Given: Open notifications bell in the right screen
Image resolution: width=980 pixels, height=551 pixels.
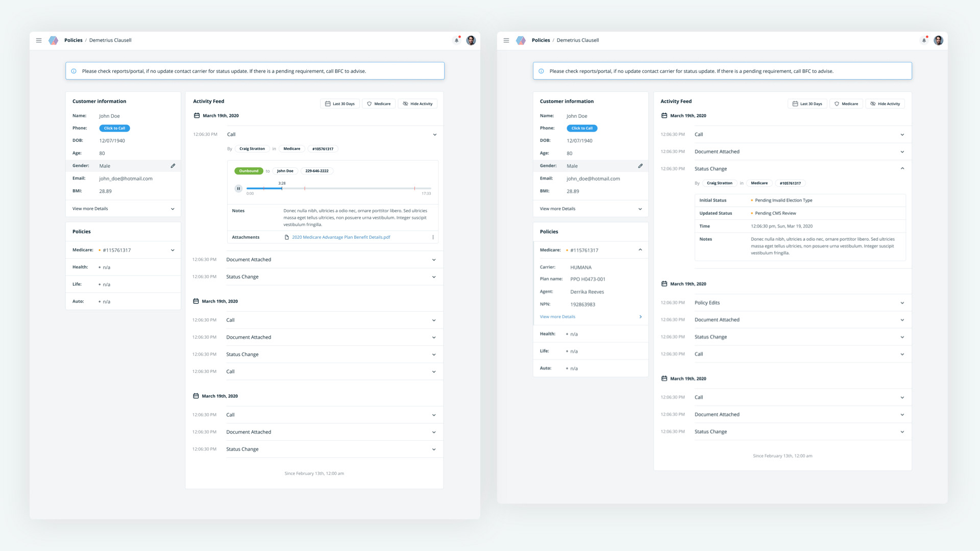Looking at the screenshot, I should 924,40.
